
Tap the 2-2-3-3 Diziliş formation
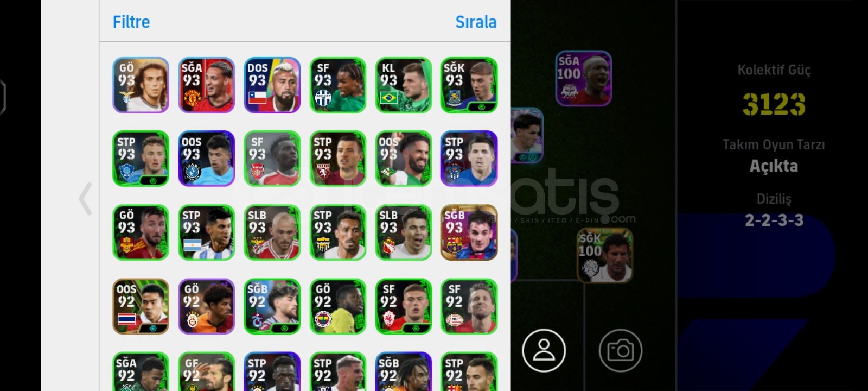(774, 220)
